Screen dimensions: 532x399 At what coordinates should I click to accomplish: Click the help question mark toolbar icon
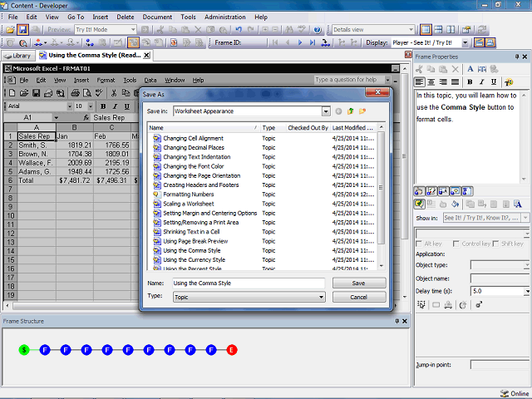tap(318, 29)
